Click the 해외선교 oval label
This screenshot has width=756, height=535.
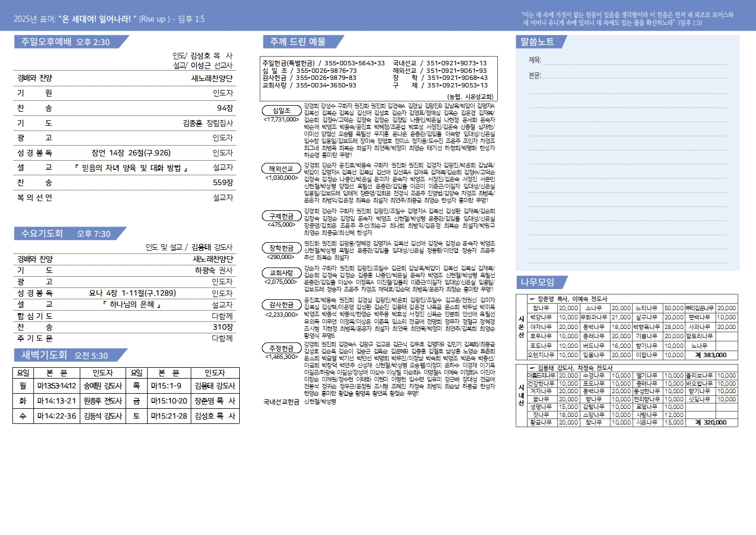[x=281, y=169]
